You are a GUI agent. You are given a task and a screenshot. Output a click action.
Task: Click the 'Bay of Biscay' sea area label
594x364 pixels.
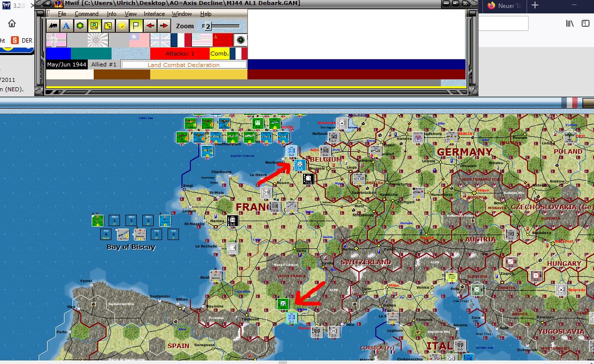131,247
